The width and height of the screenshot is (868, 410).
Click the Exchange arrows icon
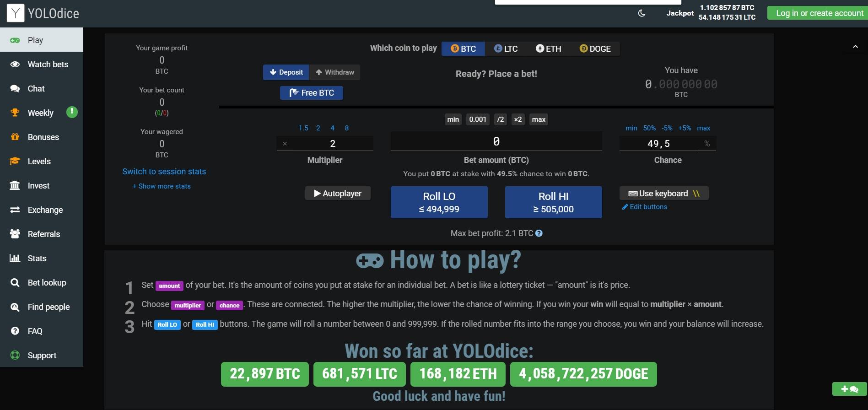pos(15,210)
